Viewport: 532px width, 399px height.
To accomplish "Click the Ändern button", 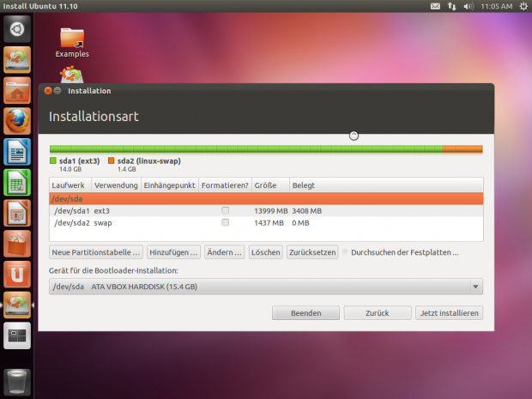I will pyautogui.click(x=224, y=252).
